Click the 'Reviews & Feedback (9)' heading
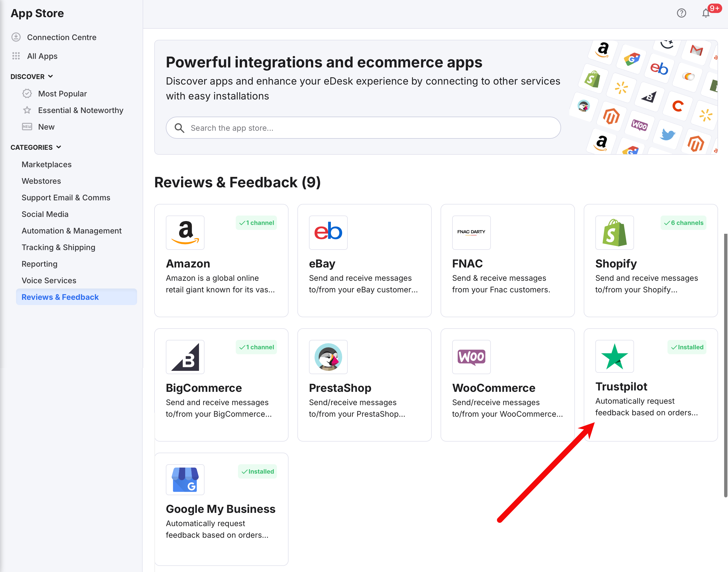Screen dimensions: 728x572 pos(237,183)
